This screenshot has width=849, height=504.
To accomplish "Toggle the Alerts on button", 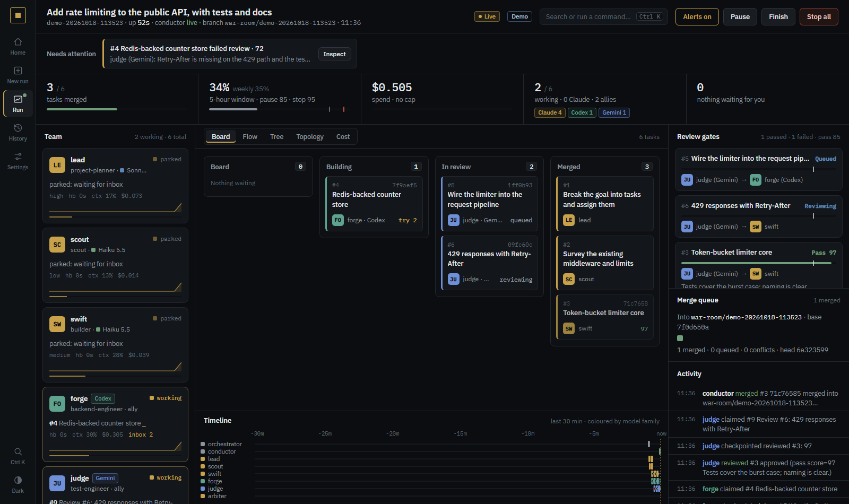I will [x=697, y=17].
